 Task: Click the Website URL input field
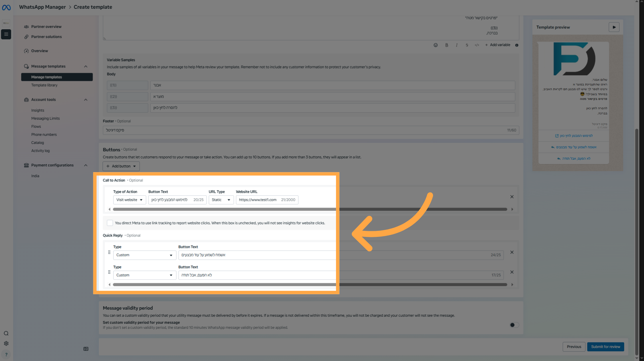click(267, 200)
